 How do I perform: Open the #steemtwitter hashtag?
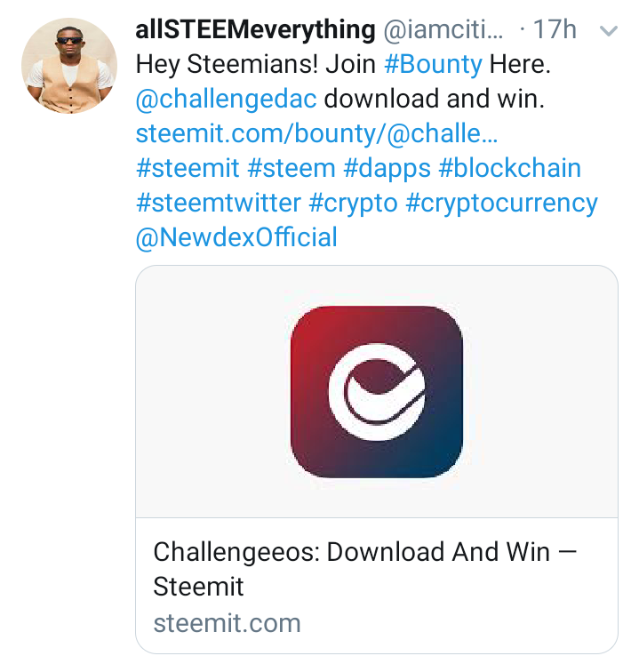(219, 203)
